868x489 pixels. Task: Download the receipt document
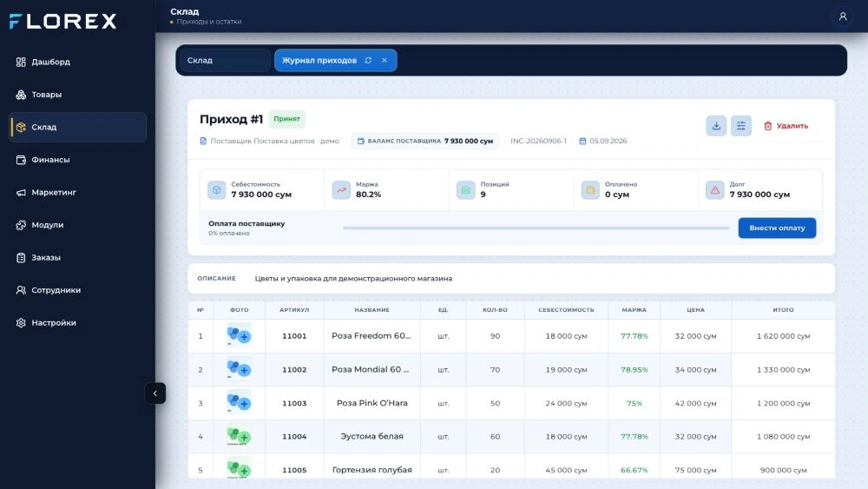coord(716,126)
